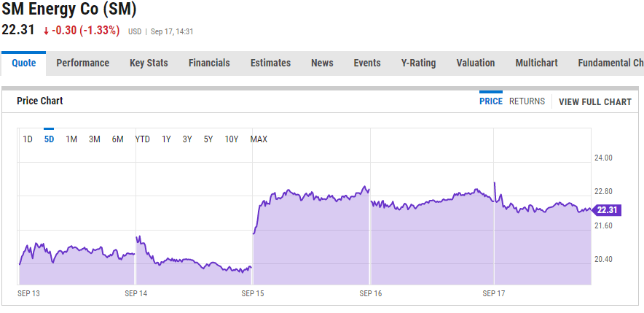Set chart range to 1D
644x313 pixels.
(28, 139)
